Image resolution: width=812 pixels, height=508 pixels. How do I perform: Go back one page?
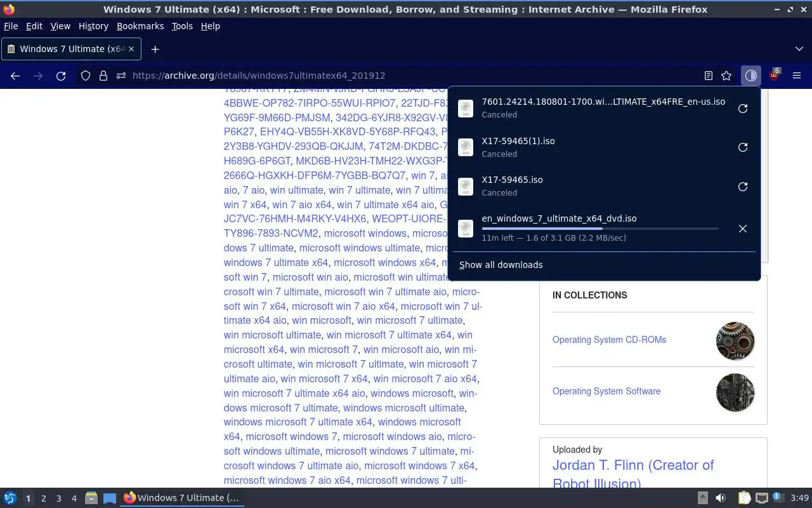click(x=15, y=76)
